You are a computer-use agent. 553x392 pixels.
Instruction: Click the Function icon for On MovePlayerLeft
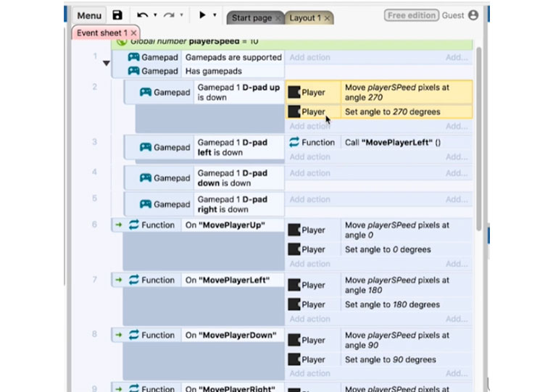[133, 280]
